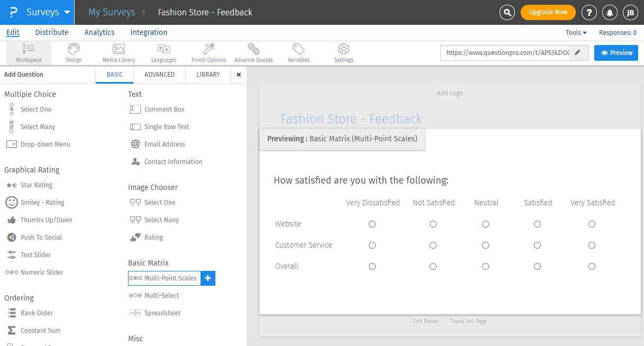This screenshot has width=644, height=346.
Task: Open the Design toolbar section
Action: [x=74, y=53]
